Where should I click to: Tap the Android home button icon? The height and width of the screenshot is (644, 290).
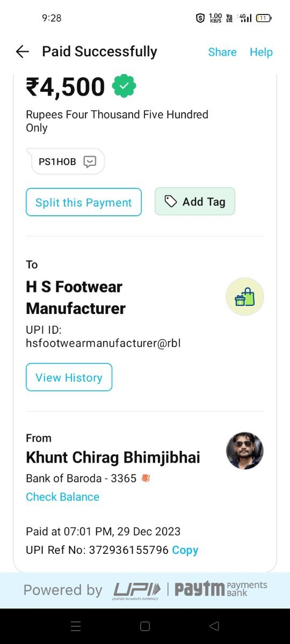[144, 626]
